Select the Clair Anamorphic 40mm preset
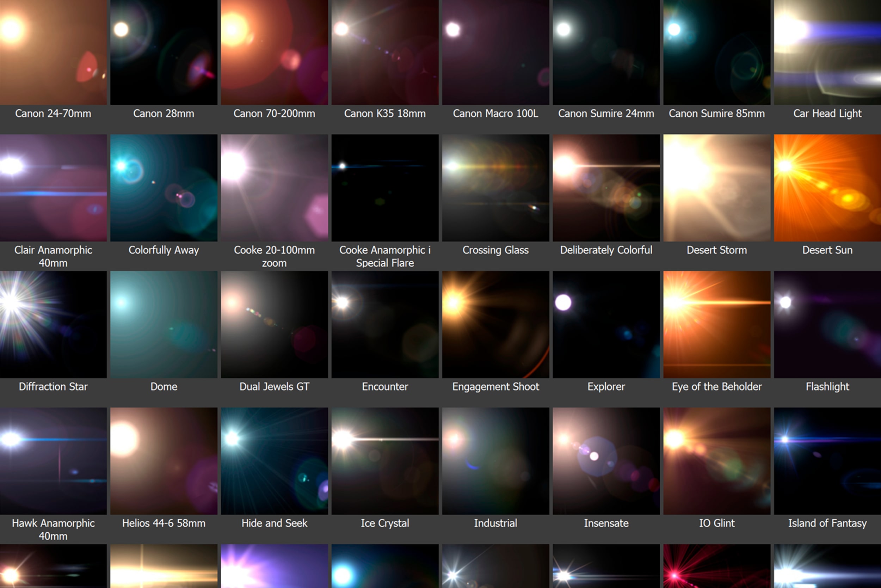881x588 pixels. (53, 188)
